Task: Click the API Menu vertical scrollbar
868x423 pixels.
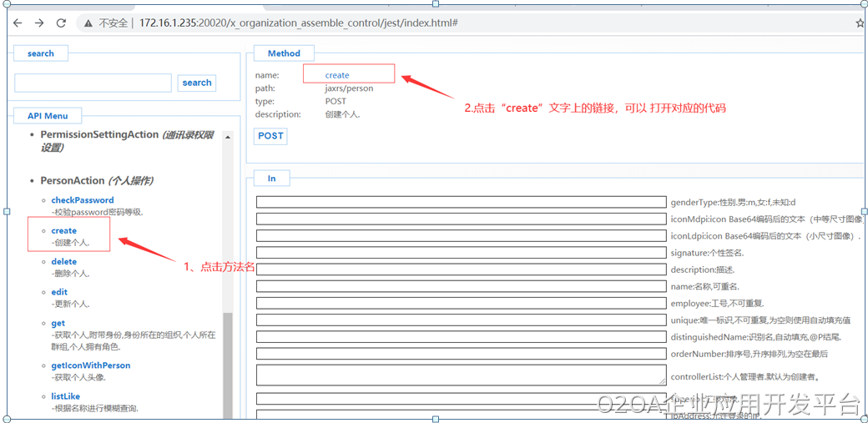Action: coord(227,359)
